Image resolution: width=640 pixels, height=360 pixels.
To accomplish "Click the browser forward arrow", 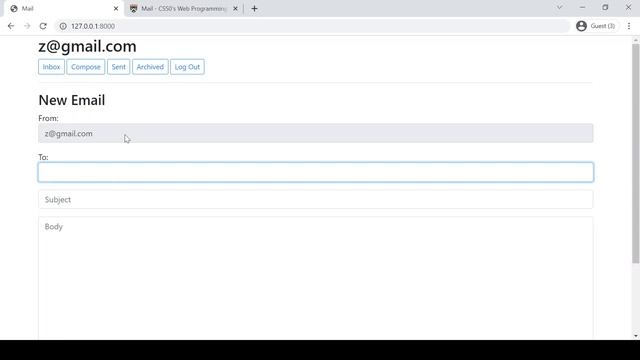I will click(x=27, y=26).
